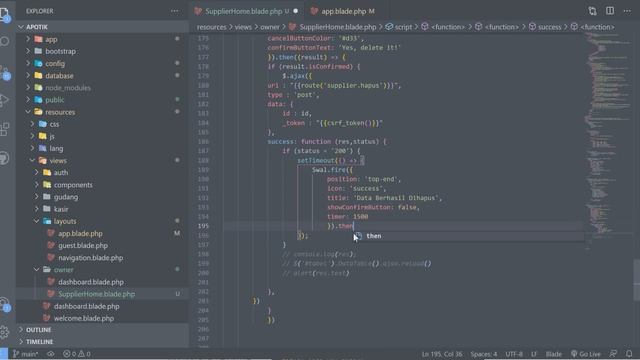Expand the public folder
The image size is (640, 360).
[x=102, y=100]
